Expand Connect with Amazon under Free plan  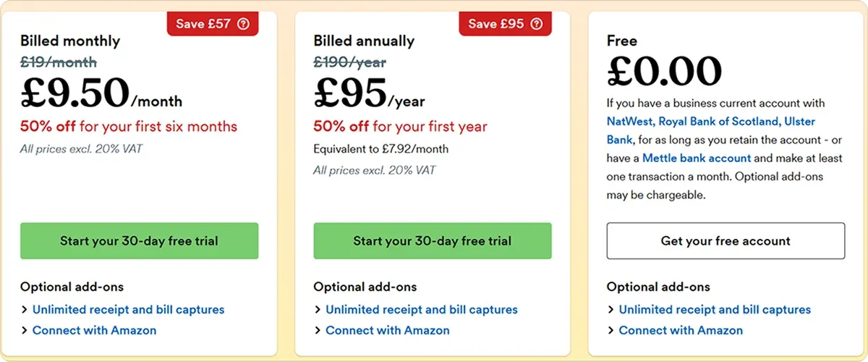pyautogui.click(x=681, y=330)
